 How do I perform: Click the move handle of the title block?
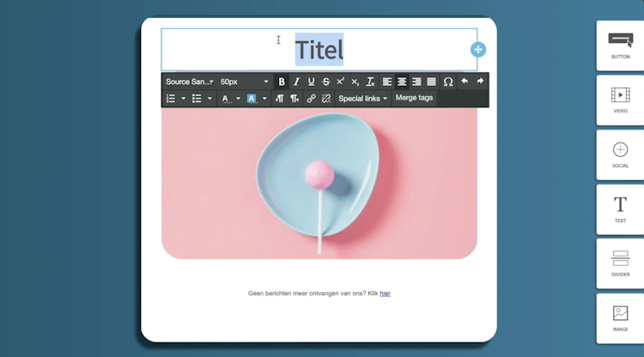(x=478, y=50)
